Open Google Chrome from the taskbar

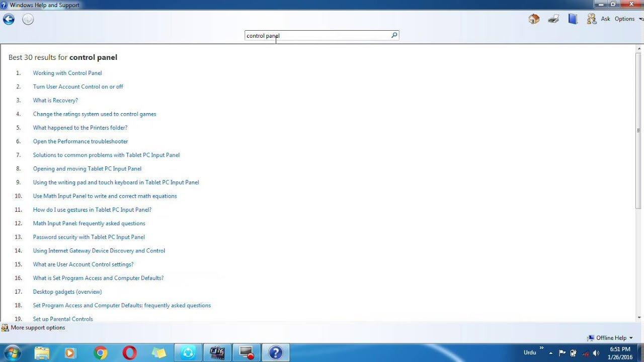point(100,353)
